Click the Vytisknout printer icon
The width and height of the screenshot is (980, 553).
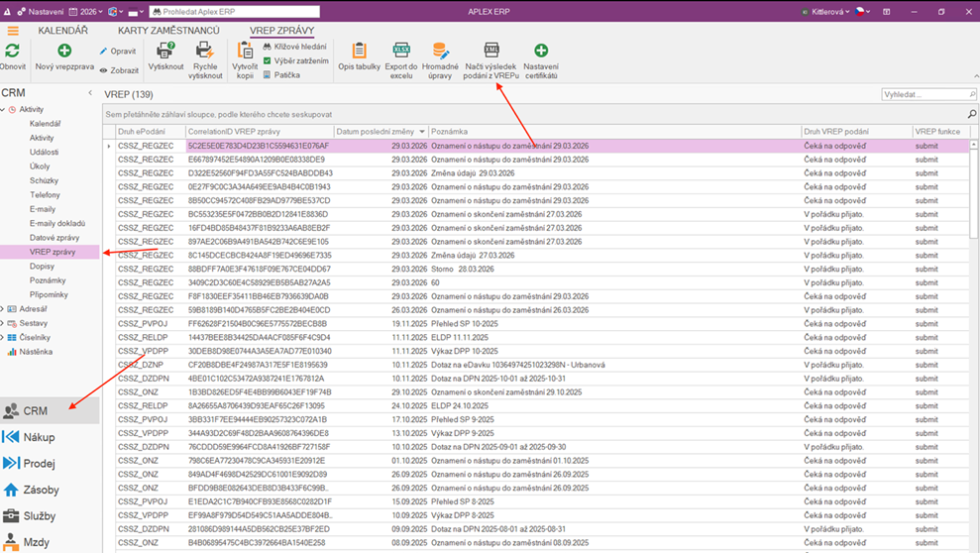[165, 51]
